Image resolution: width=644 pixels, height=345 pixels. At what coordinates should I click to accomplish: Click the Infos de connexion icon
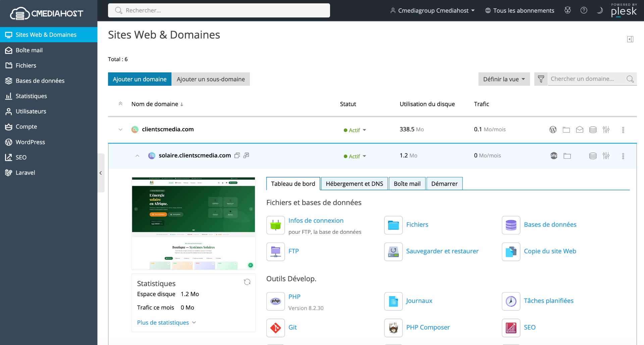(x=276, y=225)
